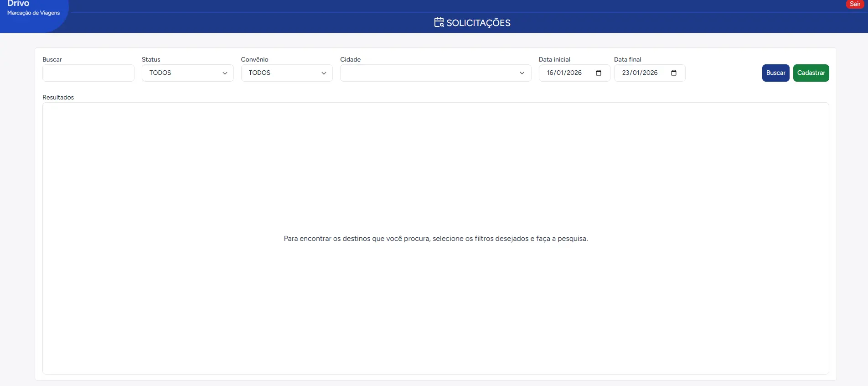Open the Data final calendar picker icon
This screenshot has width=868, height=386.
pyautogui.click(x=674, y=73)
